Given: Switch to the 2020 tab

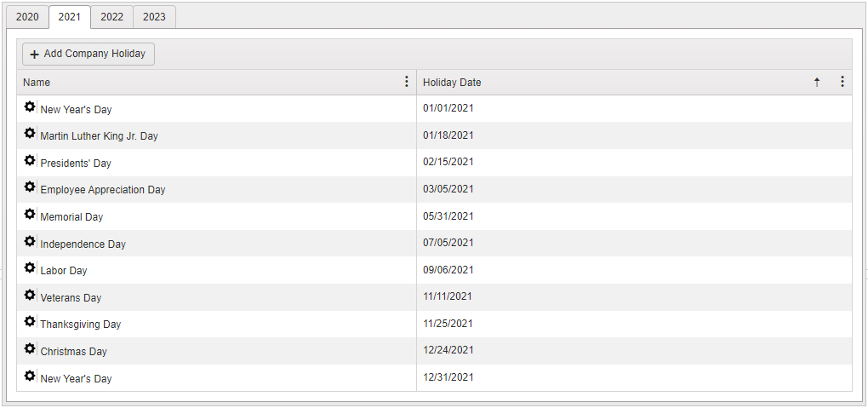Looking at the screenshot, I should (x=27, y=17).
